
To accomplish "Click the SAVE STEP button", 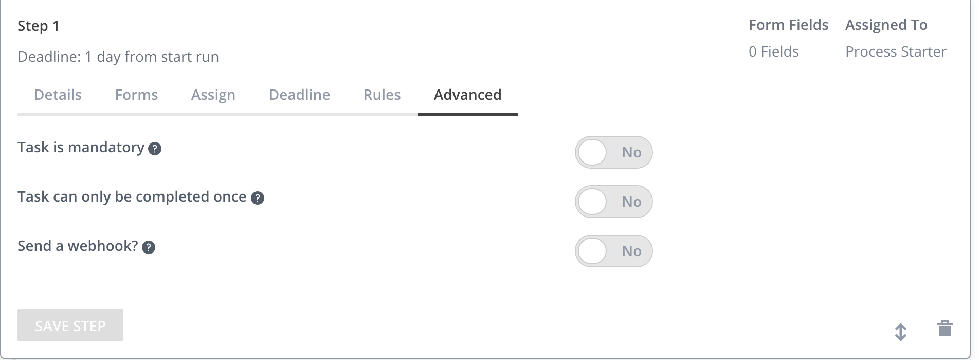I will click(70, 325).
